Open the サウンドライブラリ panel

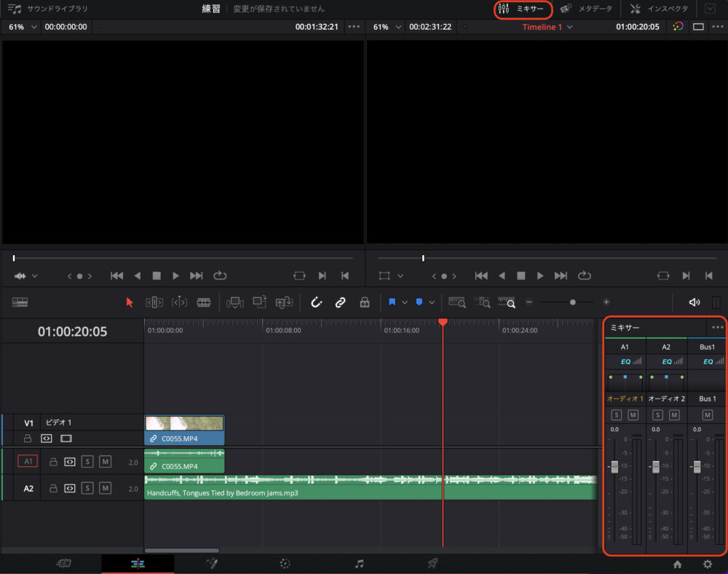point(45,9)
